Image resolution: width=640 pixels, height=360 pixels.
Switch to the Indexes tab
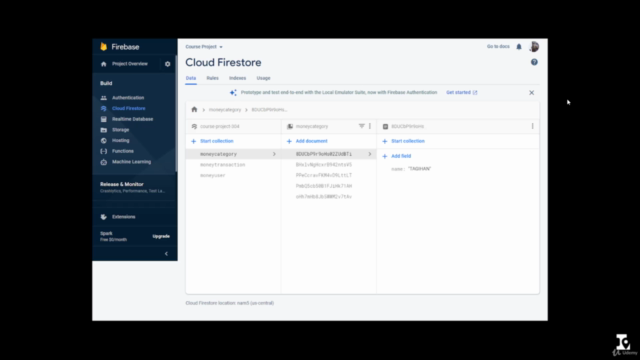click(x=238, y=78)
